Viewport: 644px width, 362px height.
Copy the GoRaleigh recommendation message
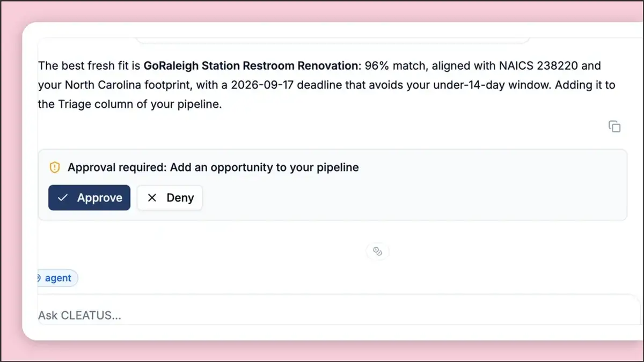point(614,127)
